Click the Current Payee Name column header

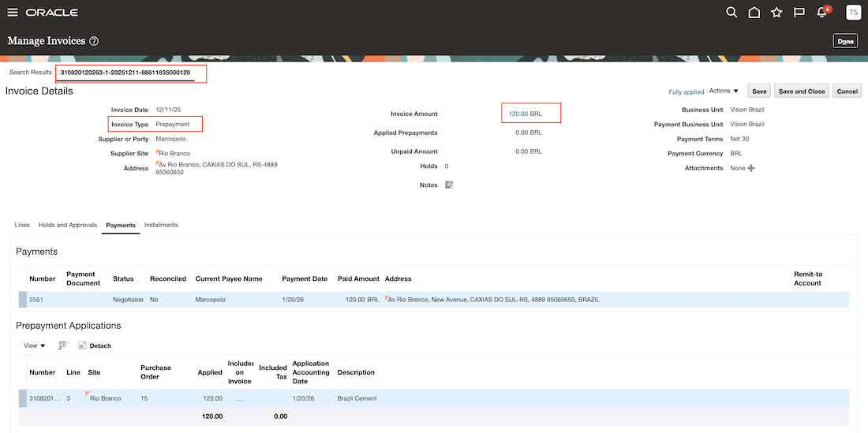click(x=229, y=278)
